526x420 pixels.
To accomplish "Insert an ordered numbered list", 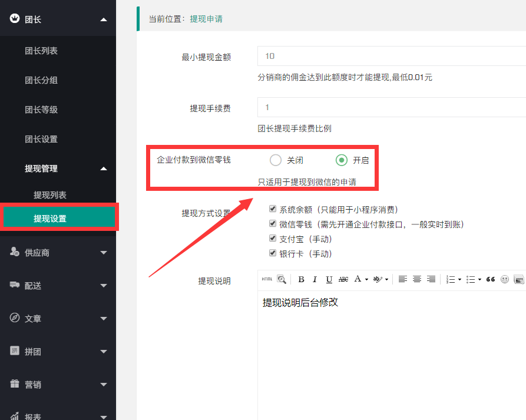I will [x=451, y=279].
